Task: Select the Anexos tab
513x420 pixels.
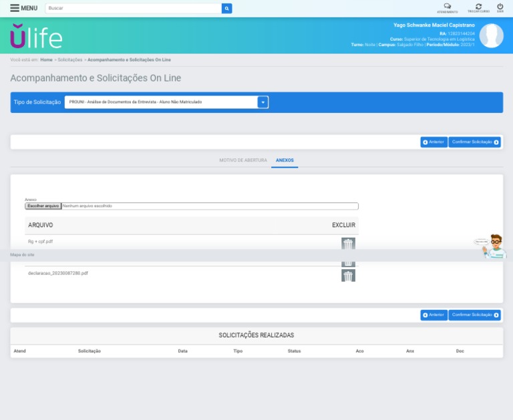Action: (x=285, y=160)
